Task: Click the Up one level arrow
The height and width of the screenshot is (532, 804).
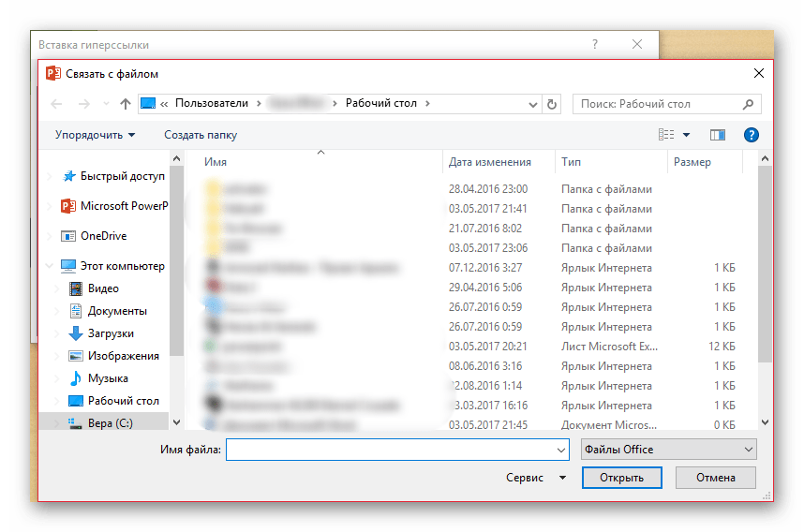Action: tap(126, 104)
